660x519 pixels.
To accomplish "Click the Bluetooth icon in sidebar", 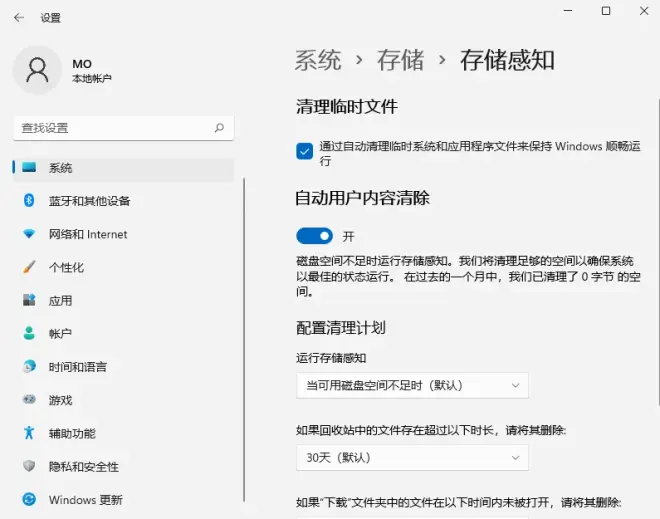I will (x=29, y=200).
